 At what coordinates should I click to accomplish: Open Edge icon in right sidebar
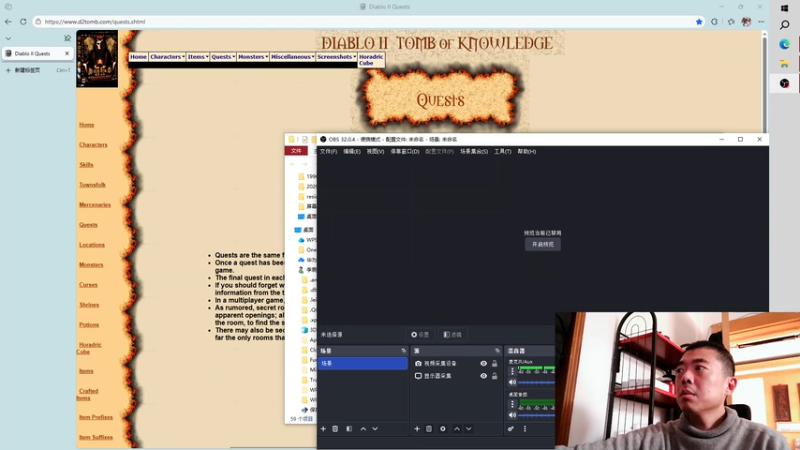click(785, 44)
